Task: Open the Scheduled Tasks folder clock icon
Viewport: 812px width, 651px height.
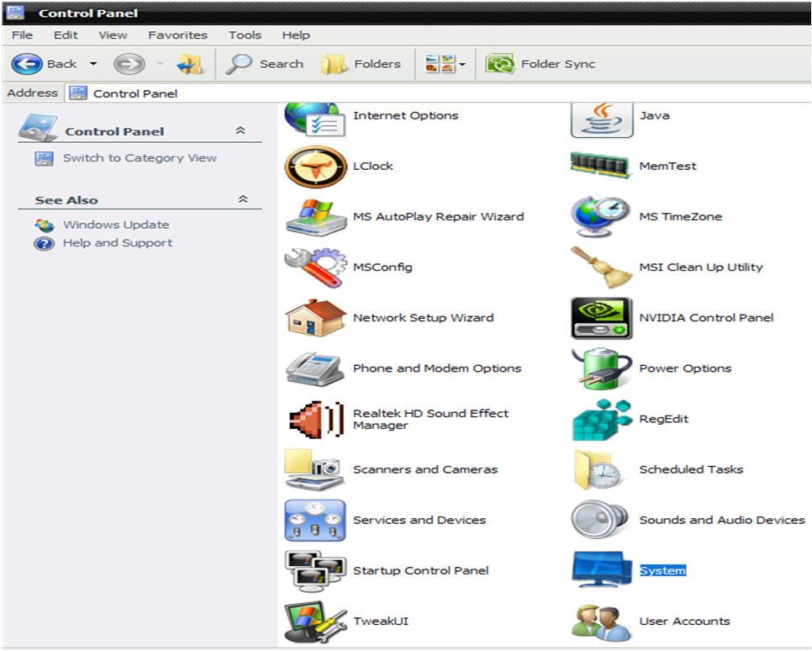Action: coord(598,470)
